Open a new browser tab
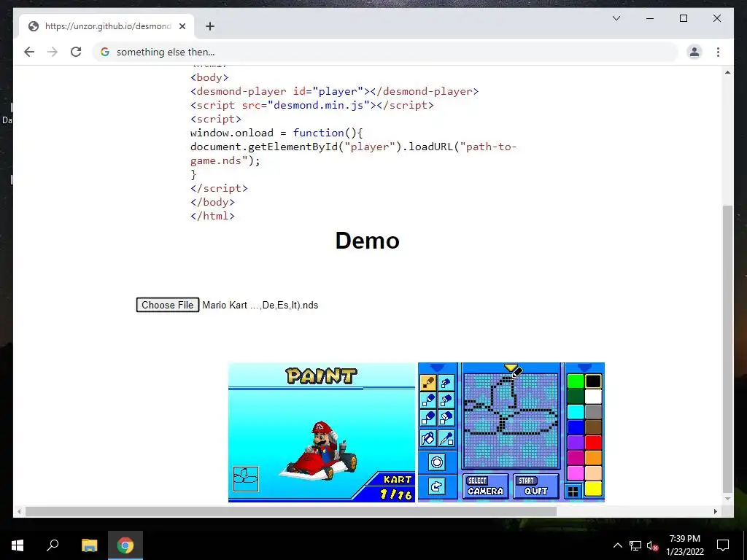 pyautogui.click(x=209, y=26)
